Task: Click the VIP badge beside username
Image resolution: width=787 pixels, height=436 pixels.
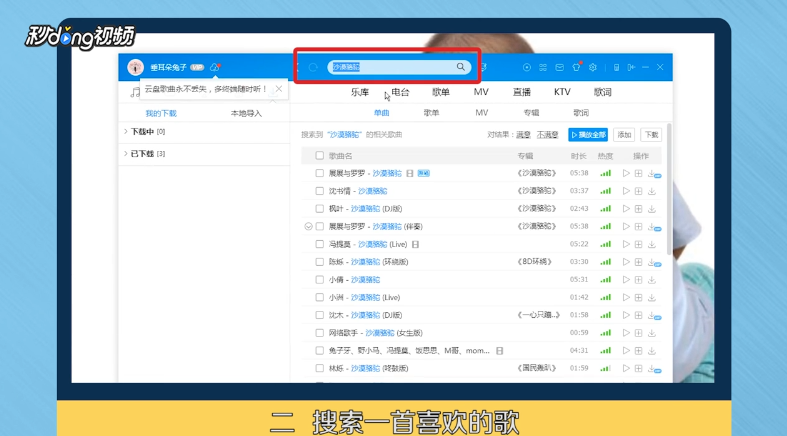Action: [197, 67]
